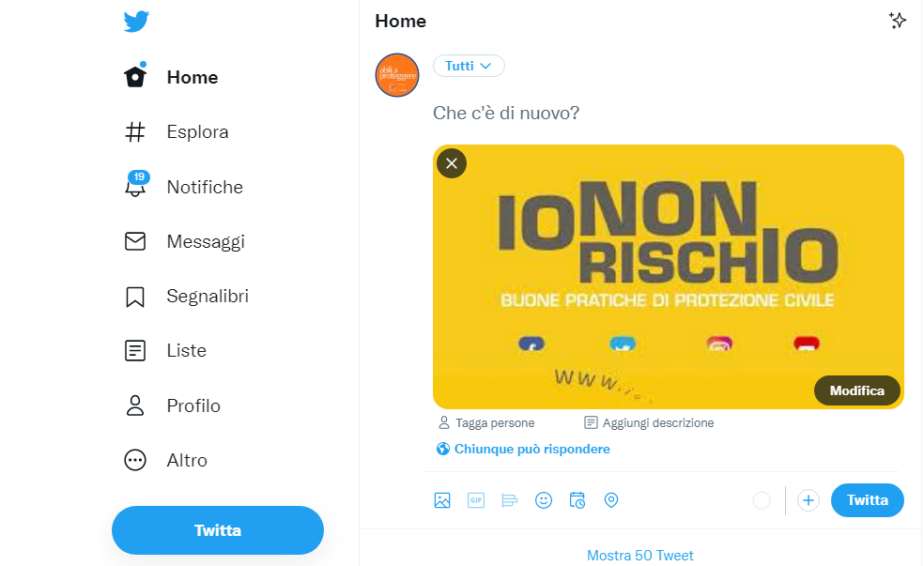Screen dimensions: 924x566
Task: Open the emoji picker
Action: point(544,500)
